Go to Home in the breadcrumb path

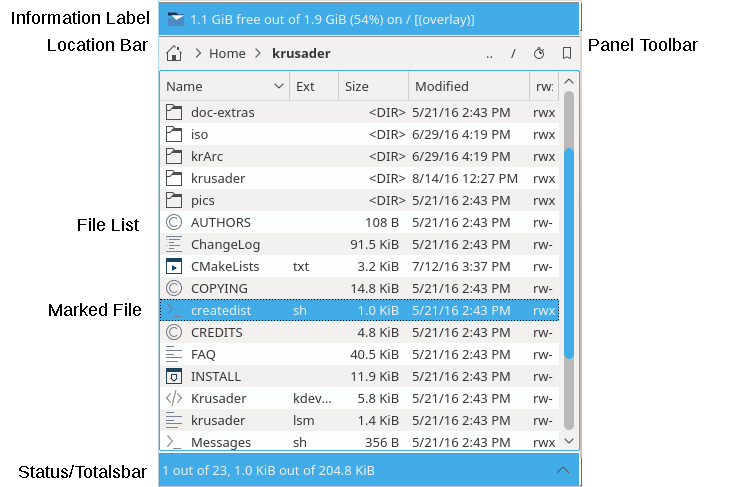coord(227,53)
